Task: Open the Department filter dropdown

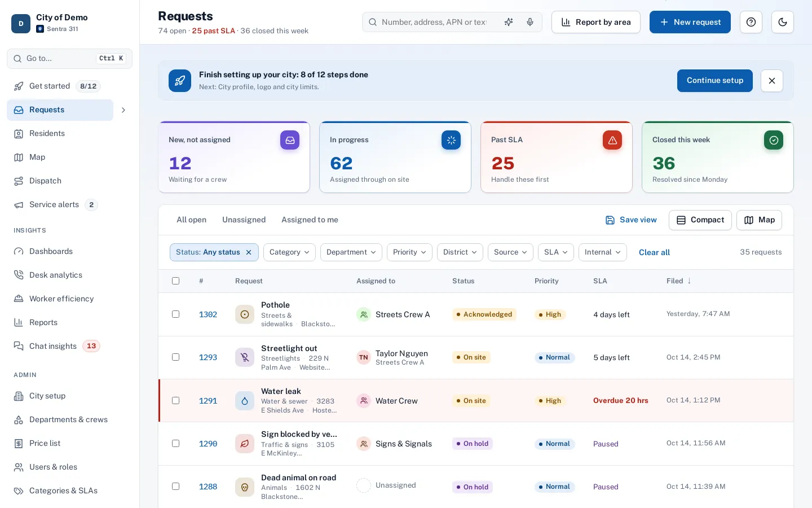Action: 351,252
